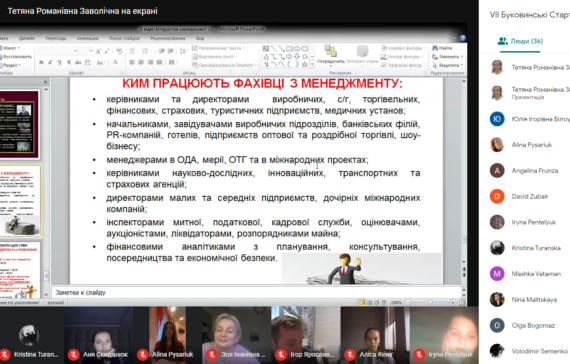570x364 pixels.
Task: Align text right in paragraph group
Action: pyautogui.click(x=150, y=62)
